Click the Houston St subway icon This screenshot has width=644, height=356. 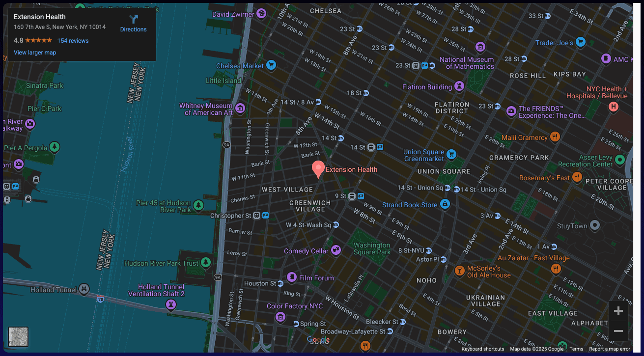click(x=280, y=283)
